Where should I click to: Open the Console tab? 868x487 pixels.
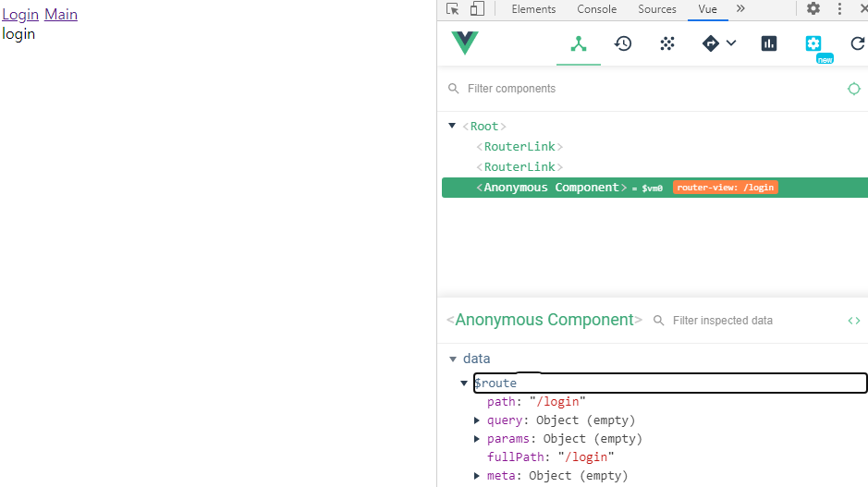[x=597, y=9]
